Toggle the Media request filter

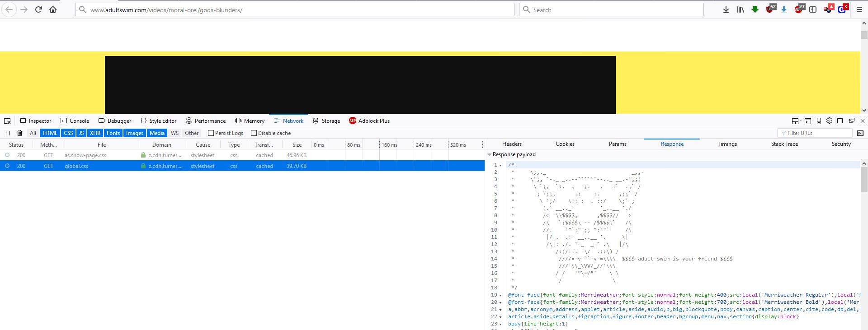pyautogui.click(x=157, y=133)
